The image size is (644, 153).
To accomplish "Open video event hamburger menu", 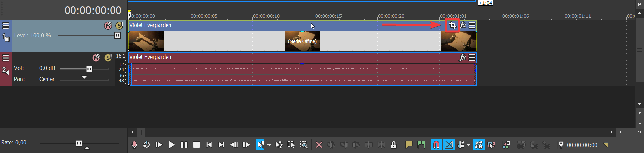I will pyautogui.click(x=472, y=25).
